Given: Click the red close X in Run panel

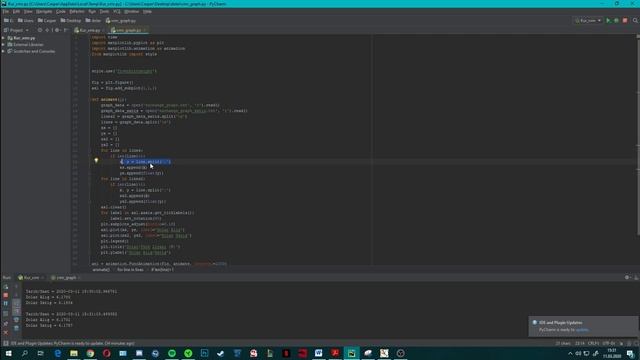Looking at the screenshot, I should (6, 333).
